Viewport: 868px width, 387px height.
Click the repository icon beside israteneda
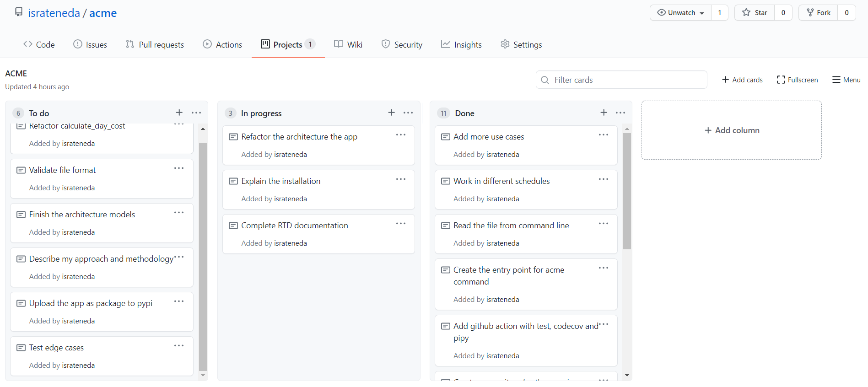click(19, 12)
